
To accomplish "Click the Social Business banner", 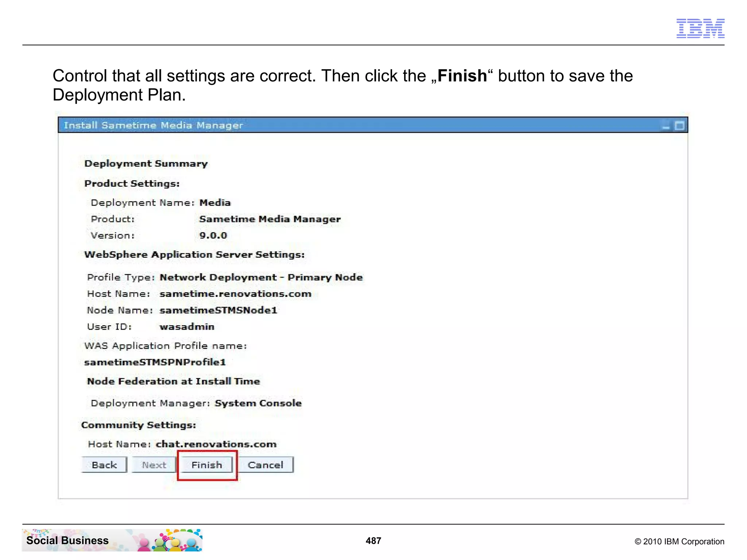I will coord(112,540).
